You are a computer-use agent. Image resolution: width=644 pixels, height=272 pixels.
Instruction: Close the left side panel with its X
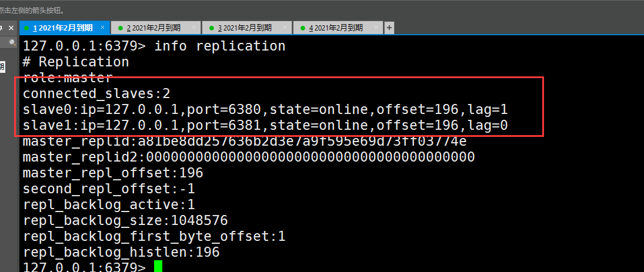coord(11,28)
